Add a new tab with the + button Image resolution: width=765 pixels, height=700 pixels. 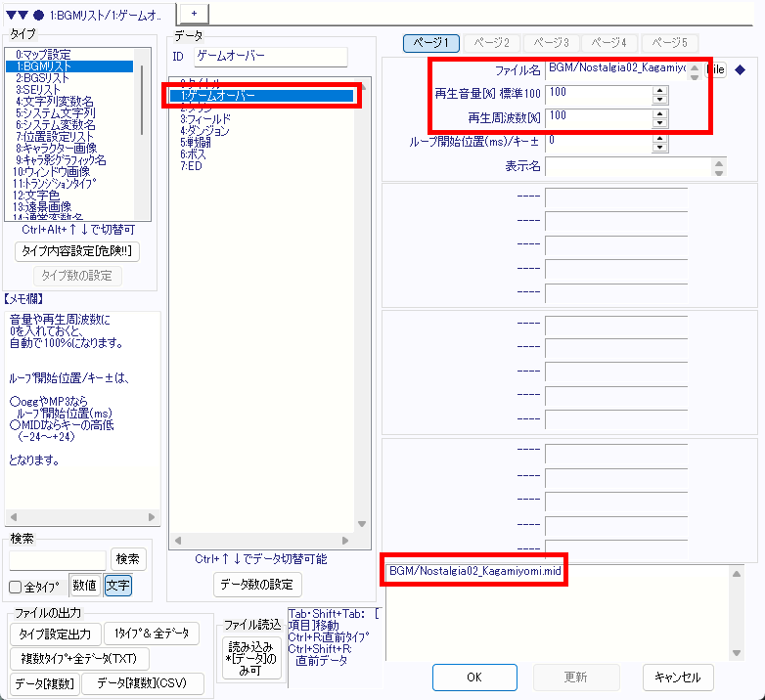193,11
